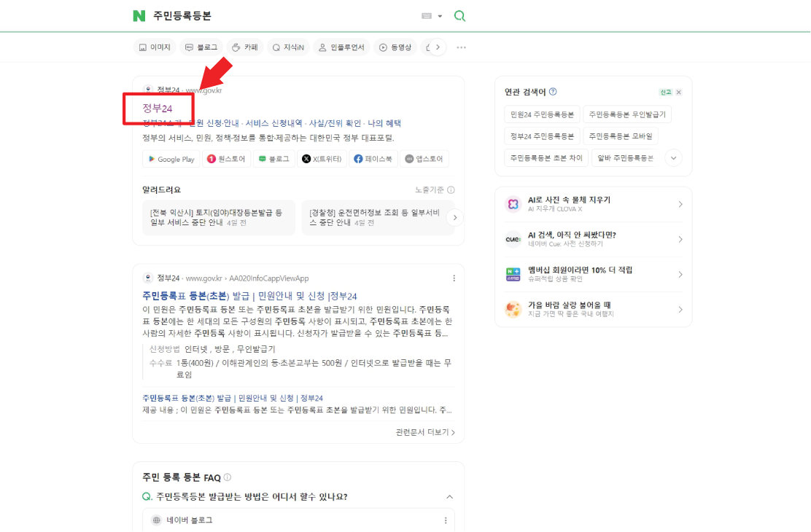
Task: Open the 서비스 신청내역 sublink
Action: 273,123
